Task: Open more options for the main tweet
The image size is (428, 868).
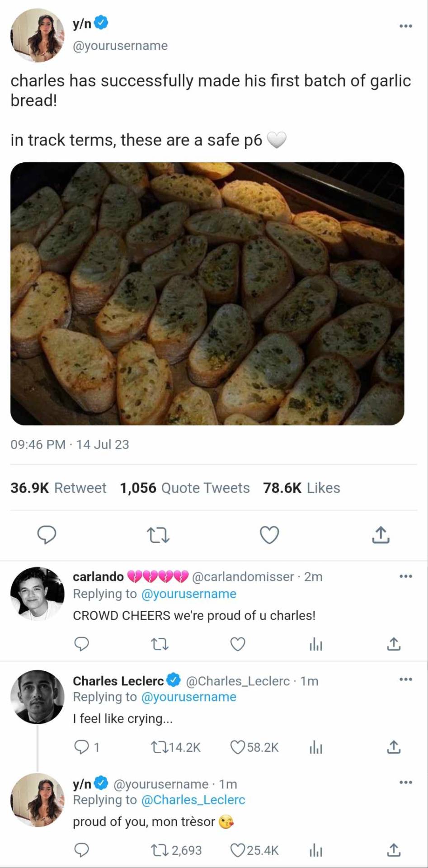Action: [405, 26]
